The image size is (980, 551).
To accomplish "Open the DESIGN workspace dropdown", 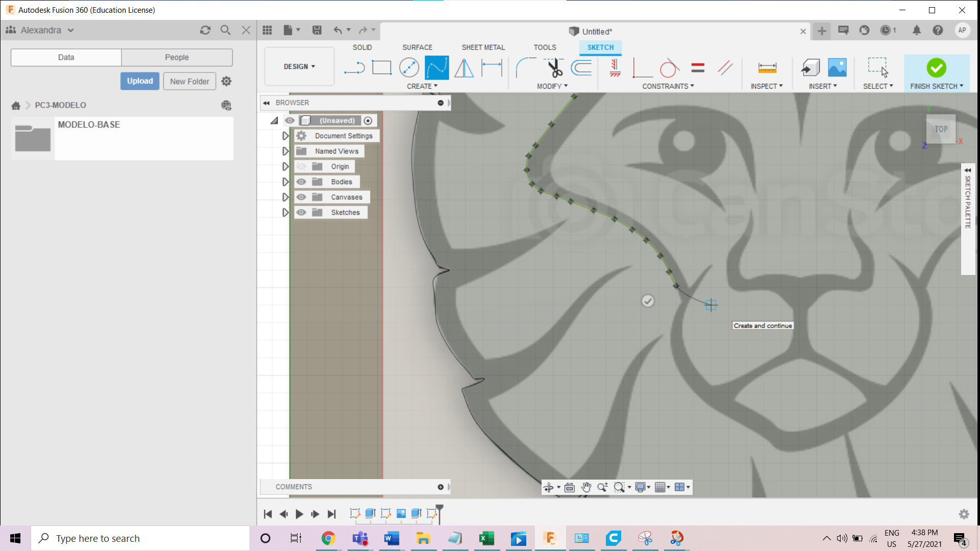I will [299, 66].
